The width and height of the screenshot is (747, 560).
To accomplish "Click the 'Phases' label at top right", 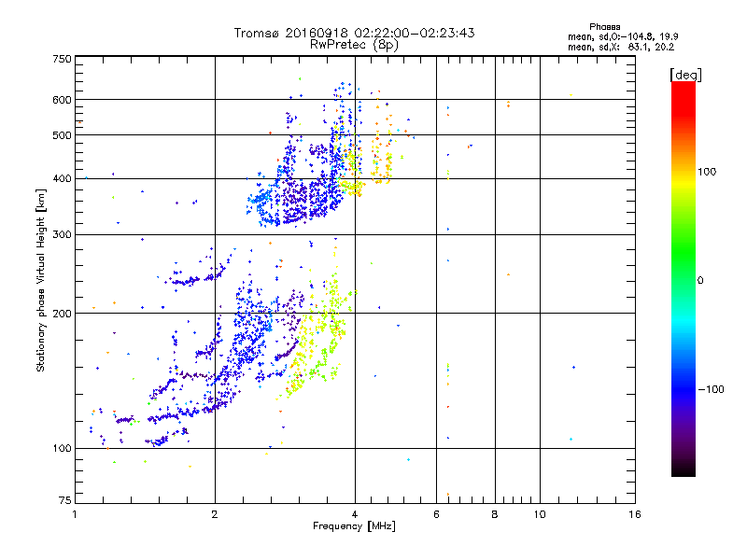I will pyautogui.click(x=604, y=27).
